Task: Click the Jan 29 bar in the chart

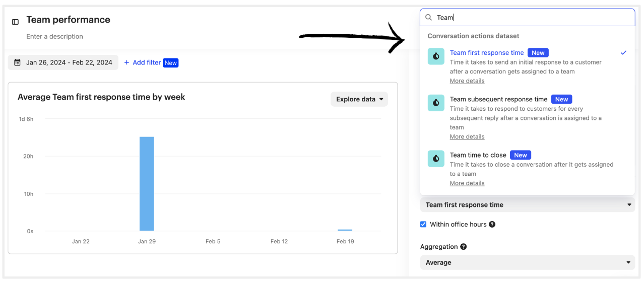Action: coord(147,184)
